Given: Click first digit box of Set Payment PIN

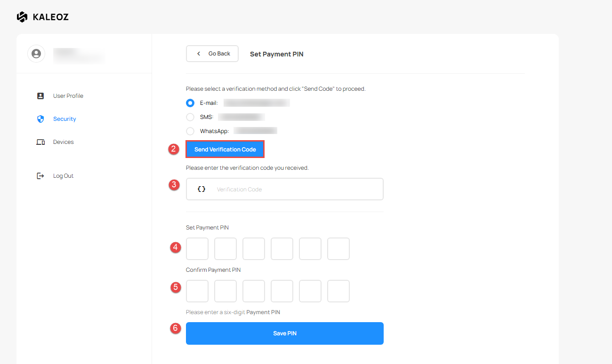Looking at the screenshot, I should (x=197, y=249).
